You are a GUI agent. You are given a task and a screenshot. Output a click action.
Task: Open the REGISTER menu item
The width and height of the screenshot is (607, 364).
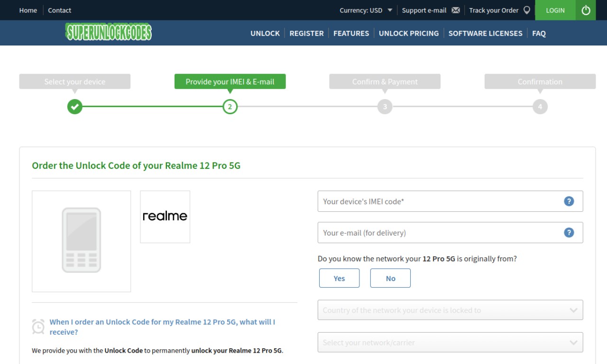point(306,33)
